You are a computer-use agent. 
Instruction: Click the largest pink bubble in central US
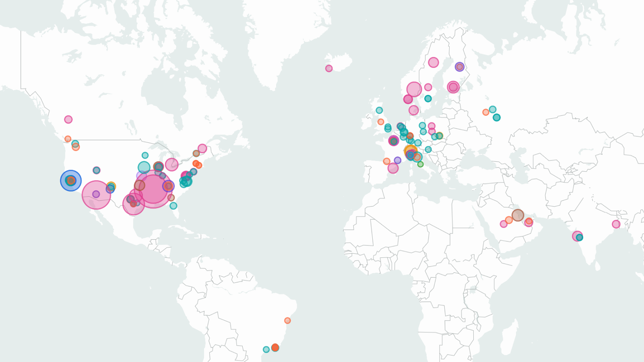tap(153, 189)
